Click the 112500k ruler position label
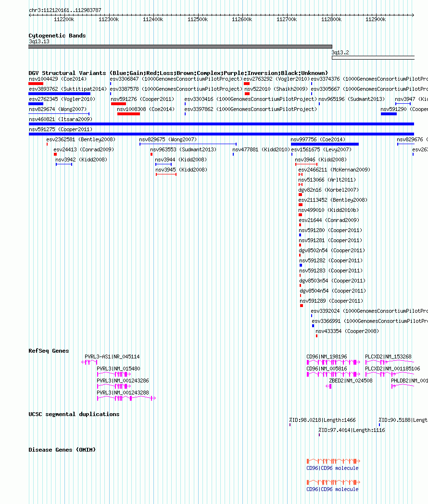 (198, 20)
